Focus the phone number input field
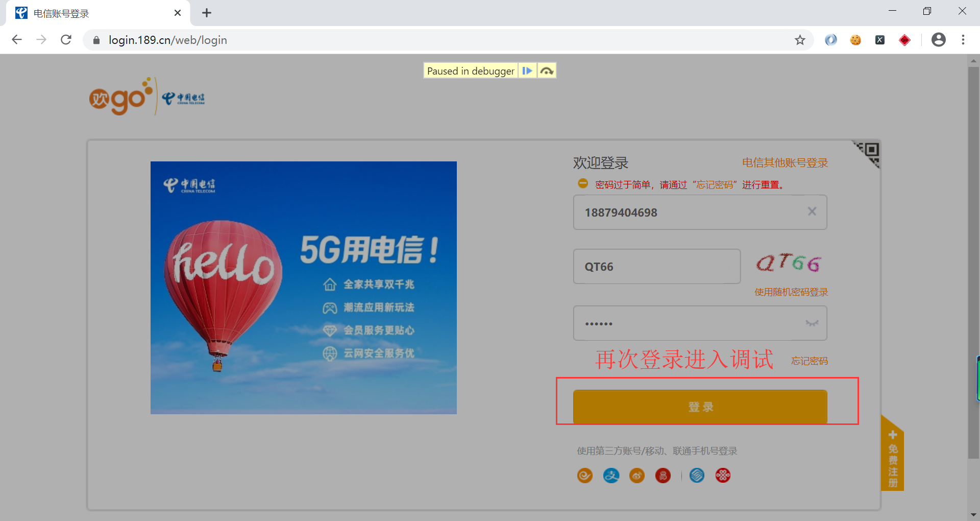This screenshot has height=521, width=980. [700, 212]
